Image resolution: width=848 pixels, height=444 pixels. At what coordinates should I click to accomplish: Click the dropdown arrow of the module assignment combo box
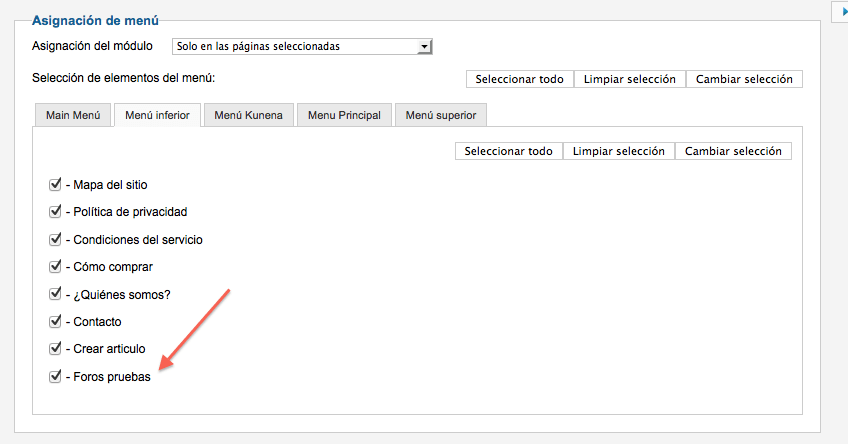click(x=425, y=47)
